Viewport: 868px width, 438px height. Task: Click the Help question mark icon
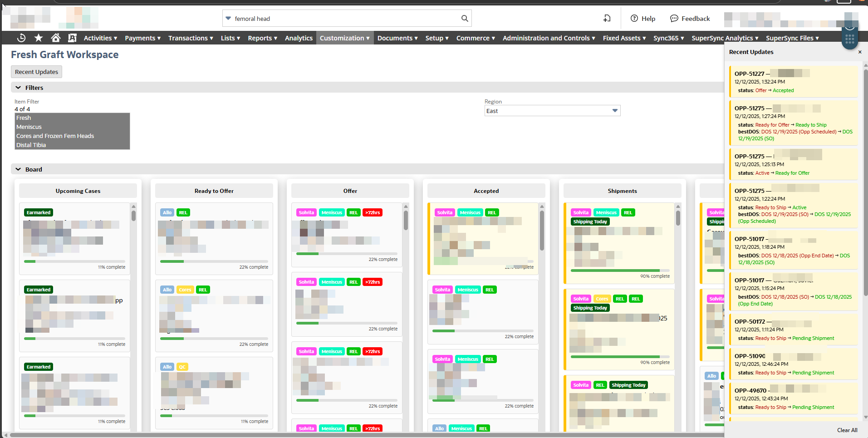634,19
